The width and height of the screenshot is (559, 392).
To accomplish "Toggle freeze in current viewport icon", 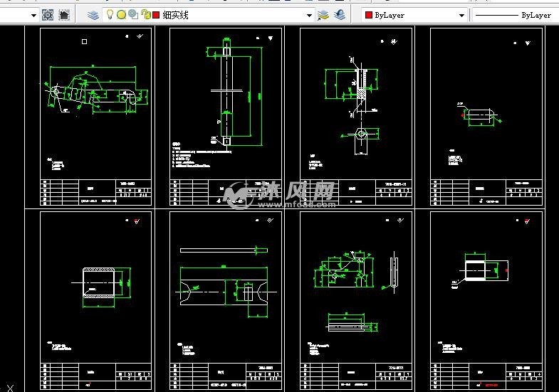I will coord(133,15).
